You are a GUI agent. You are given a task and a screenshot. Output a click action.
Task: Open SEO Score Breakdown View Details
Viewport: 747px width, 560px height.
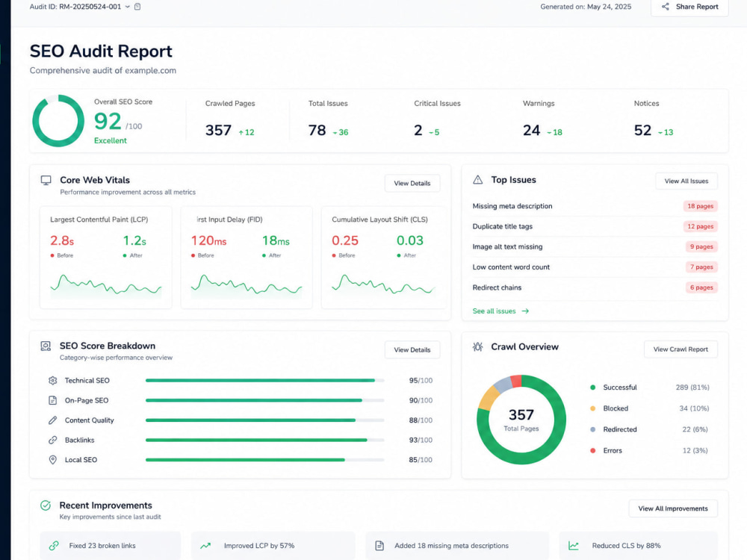point(412,349)
